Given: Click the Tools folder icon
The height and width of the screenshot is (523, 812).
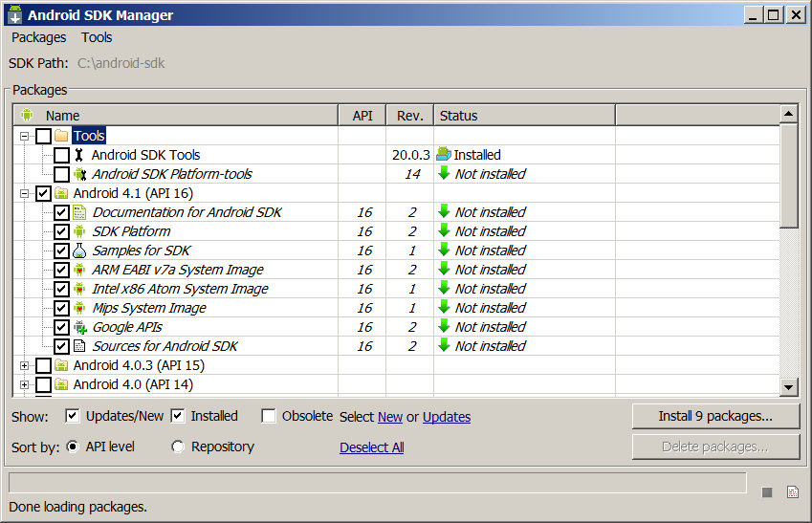Looking at the screenshot, I should (x=61, y=136).
